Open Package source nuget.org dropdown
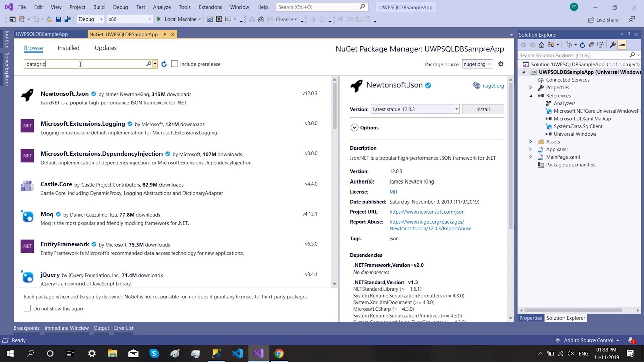644x362 pixels. 476,64
